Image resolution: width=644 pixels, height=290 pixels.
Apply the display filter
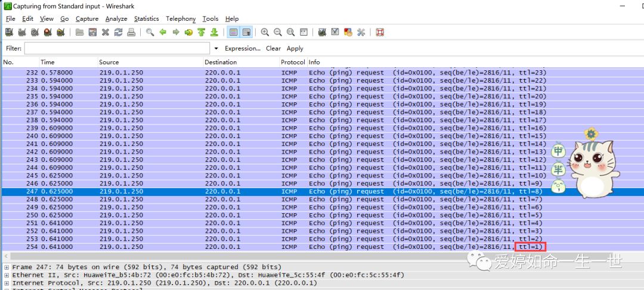(295, 48)
